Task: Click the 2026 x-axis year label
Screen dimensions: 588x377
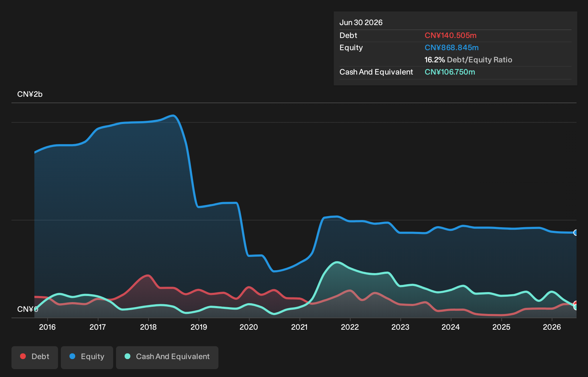Action: (x=552, y=327)
